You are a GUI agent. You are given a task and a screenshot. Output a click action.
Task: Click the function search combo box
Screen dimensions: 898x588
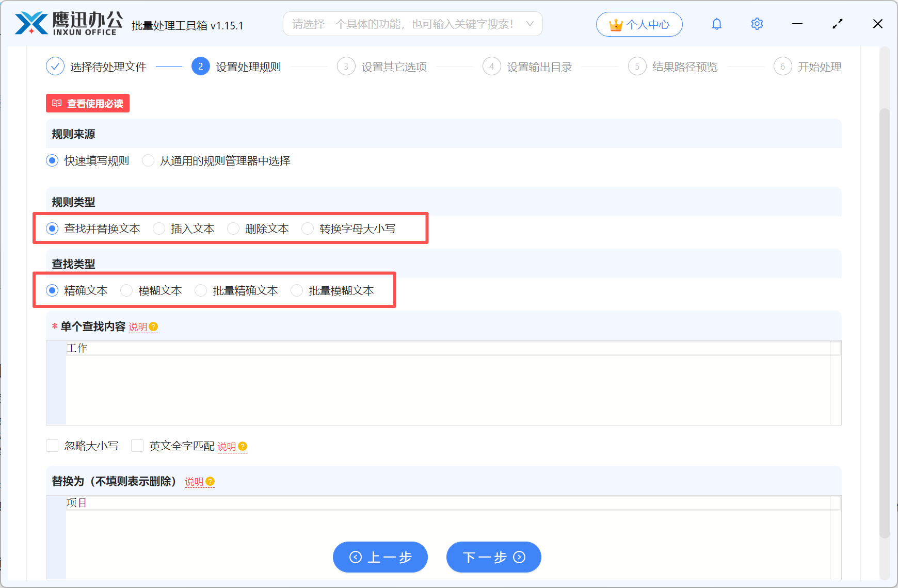(x=412, y=24)
